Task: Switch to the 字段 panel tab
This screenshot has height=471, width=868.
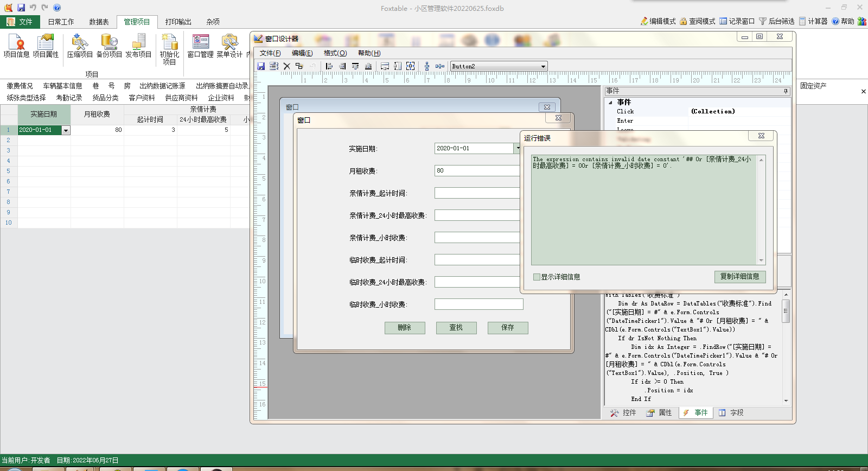Action: 731,413
